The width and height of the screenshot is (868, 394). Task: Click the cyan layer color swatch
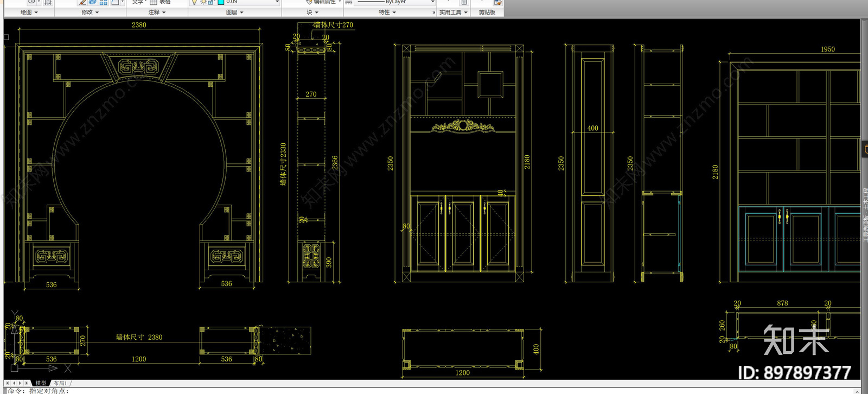pos(221,2)
